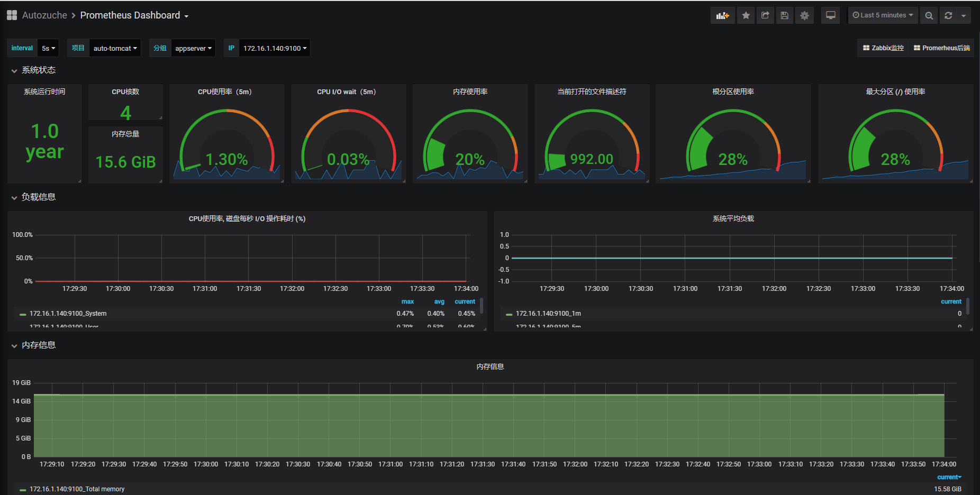980x495 pixels.
Task: Select the auto-tomcat project dropdown
Action: tap(115, 48)
